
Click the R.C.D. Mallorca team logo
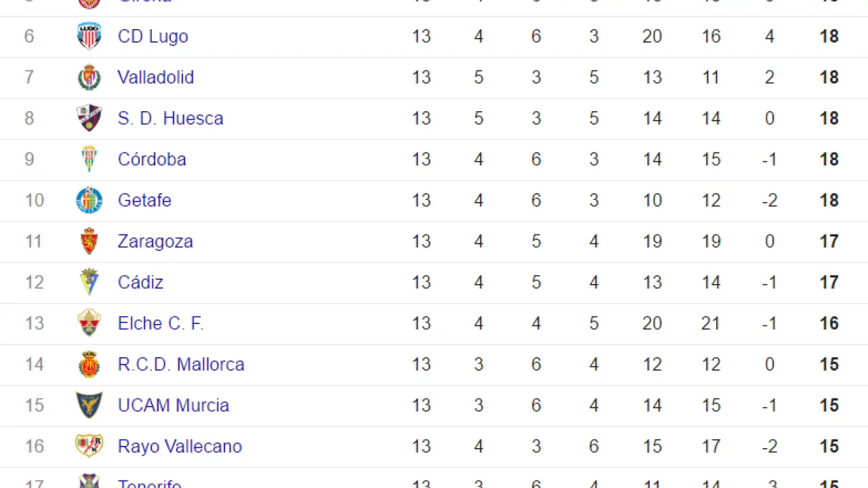pyautogui.click(x=89, y=364)
